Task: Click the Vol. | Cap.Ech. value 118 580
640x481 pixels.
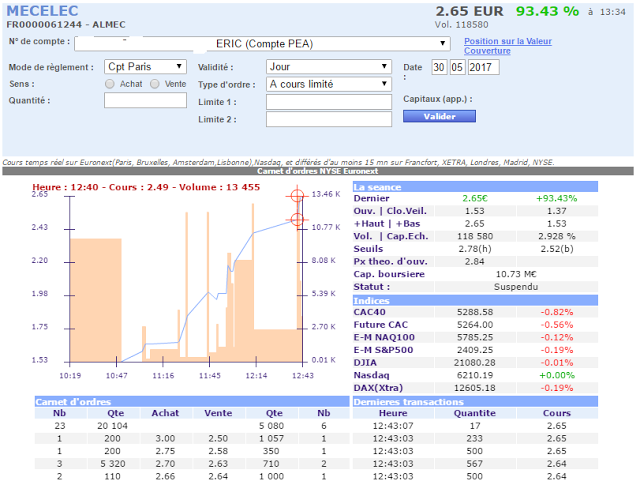Action: pyautogui.click(x=475, y=236)
